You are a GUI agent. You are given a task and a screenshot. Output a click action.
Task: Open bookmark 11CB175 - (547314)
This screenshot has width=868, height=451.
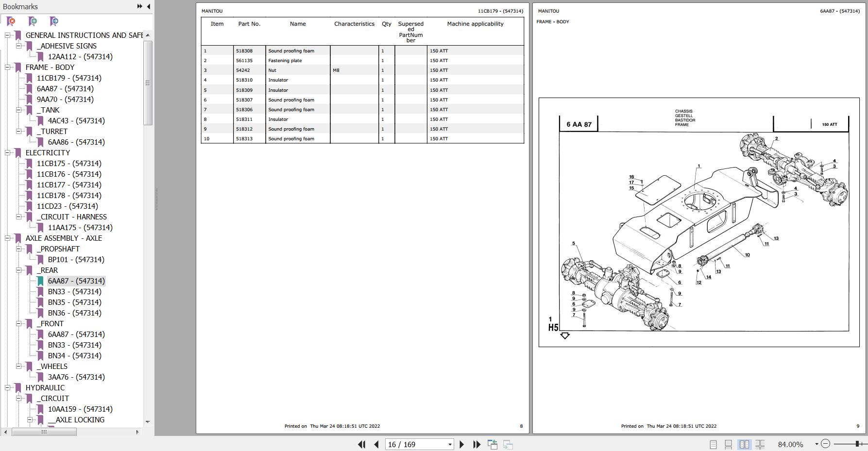[69, 163]
